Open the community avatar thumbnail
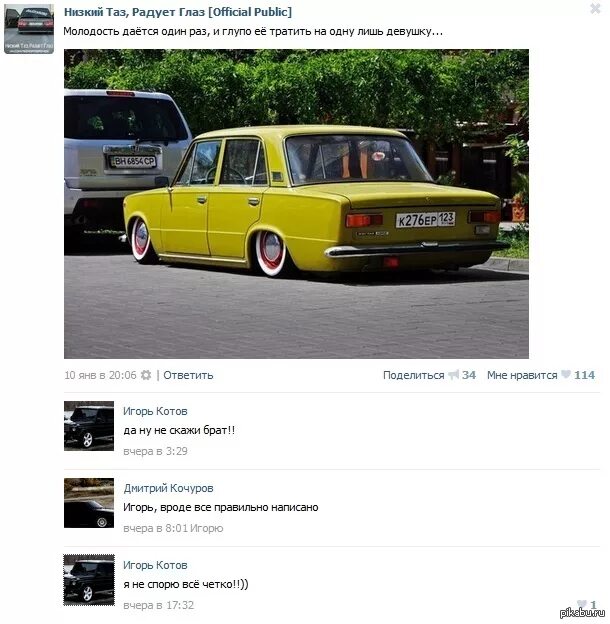Viewport: 610px width, 624px height. point(29,29)
